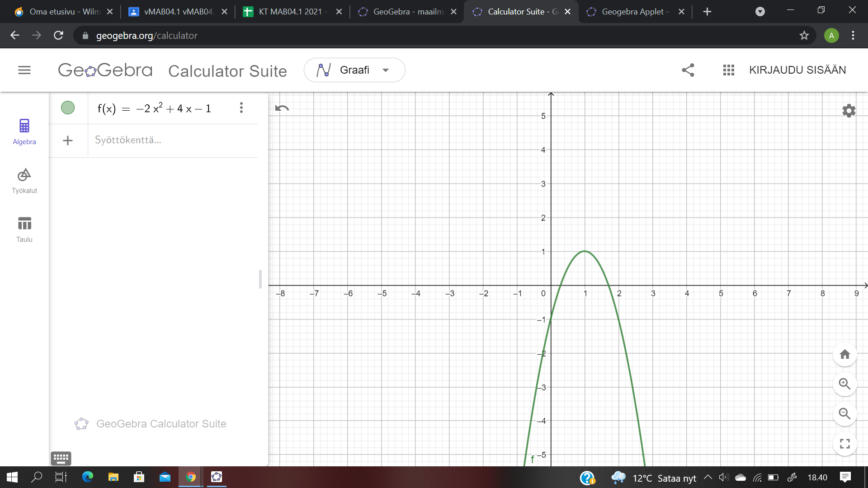Focus the Syöttökenttä input field
This screenshot has width=868, height=488.
click(x=173, y=140)
